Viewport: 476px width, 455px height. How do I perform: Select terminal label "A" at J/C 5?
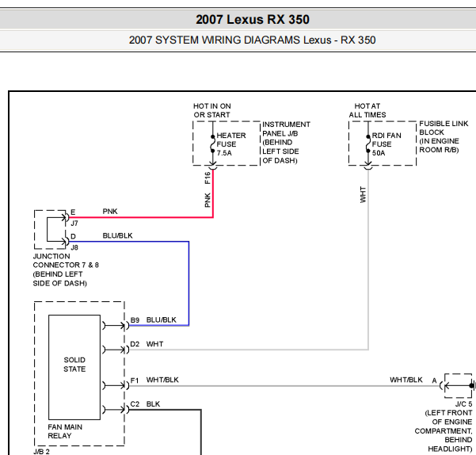click(434, 380)
